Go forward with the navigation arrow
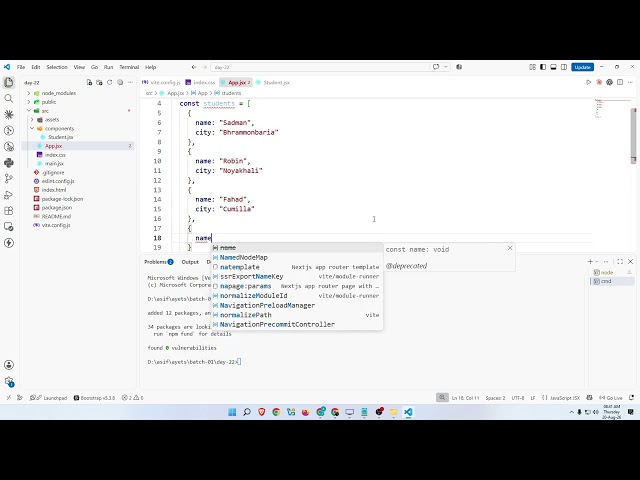This screenshot has width=640, height=480. point(204,67)
